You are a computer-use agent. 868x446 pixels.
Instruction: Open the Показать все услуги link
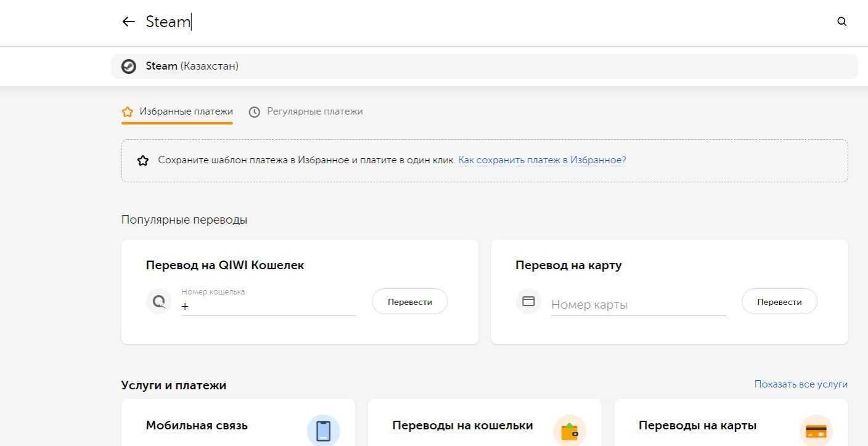tap(800, 384)
